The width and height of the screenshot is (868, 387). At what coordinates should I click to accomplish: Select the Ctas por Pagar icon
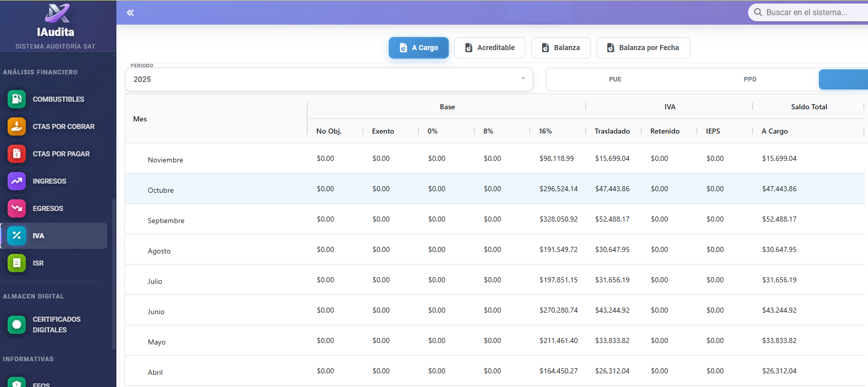[17, 154]
